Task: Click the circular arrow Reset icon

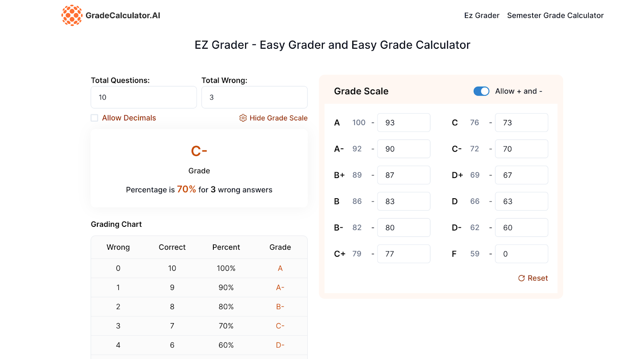Action: (521, 278)
